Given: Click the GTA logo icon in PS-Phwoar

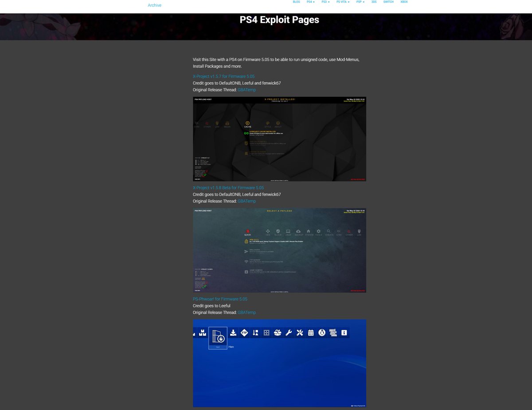Looking at the screenshot, I should (333, 333).
